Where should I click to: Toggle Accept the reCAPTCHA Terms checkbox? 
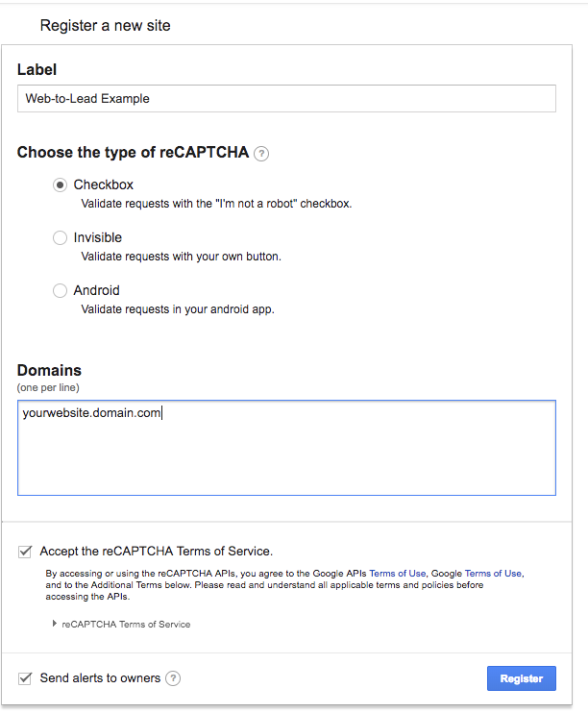coord(25,552)
